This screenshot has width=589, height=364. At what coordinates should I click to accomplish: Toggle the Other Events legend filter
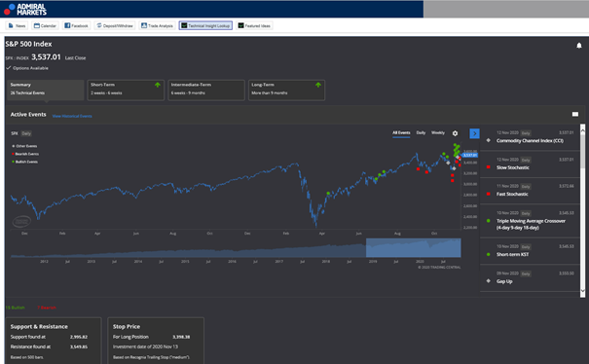24,146
